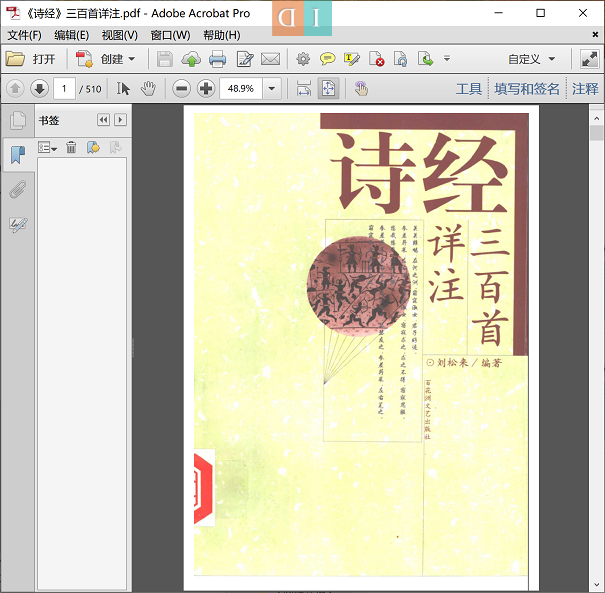Click the scroll up arrow
The height and width of the screenshot is (593, 605).
pos(597,119)
